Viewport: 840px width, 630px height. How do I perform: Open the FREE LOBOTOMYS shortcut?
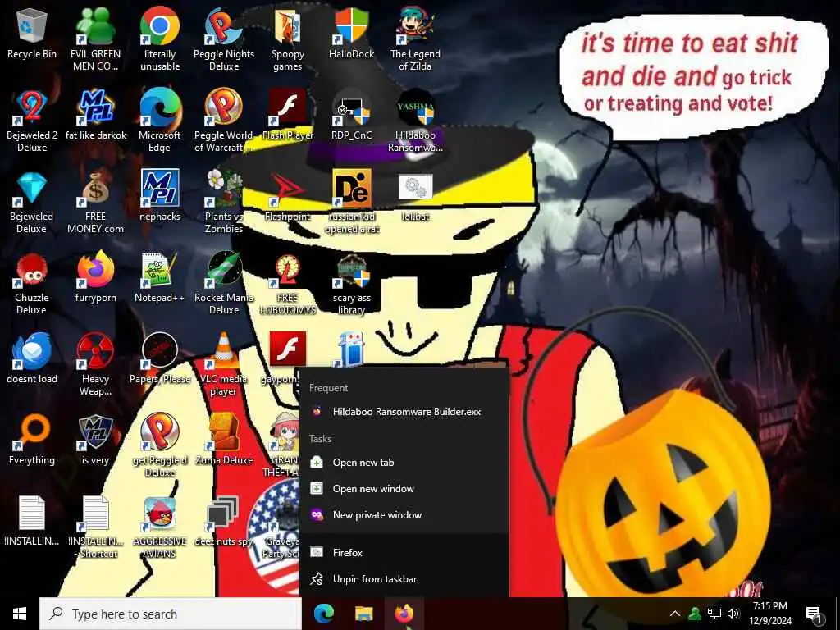click(288, 283)
